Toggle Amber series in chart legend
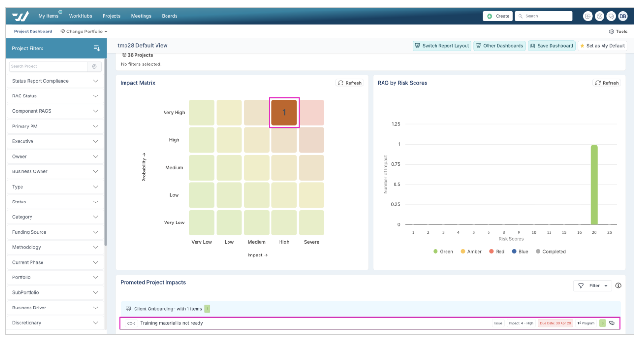644x340 pixels. [471, 252]
